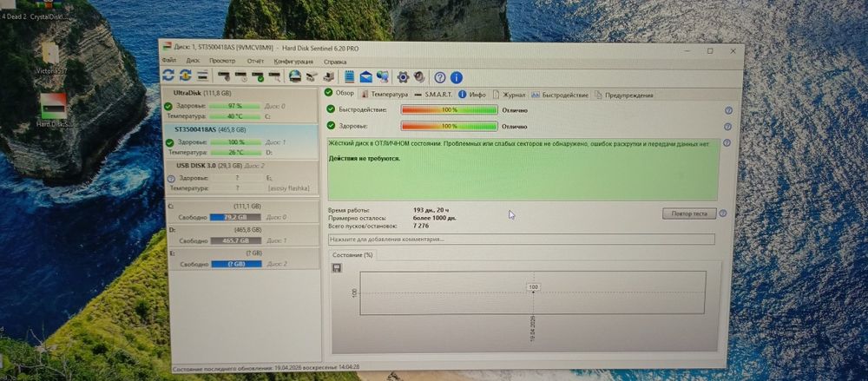Select the D: volume panel

click(242, 235)
